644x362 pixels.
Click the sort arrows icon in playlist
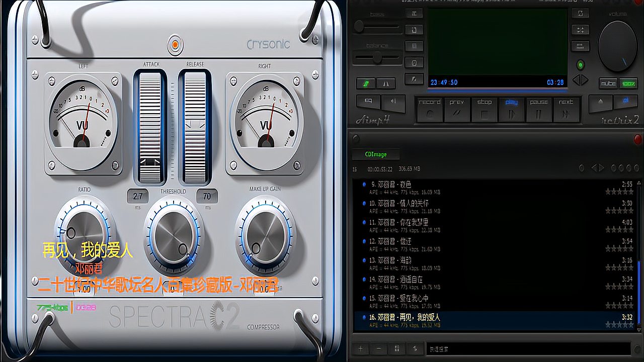click(x=415, y=348)
